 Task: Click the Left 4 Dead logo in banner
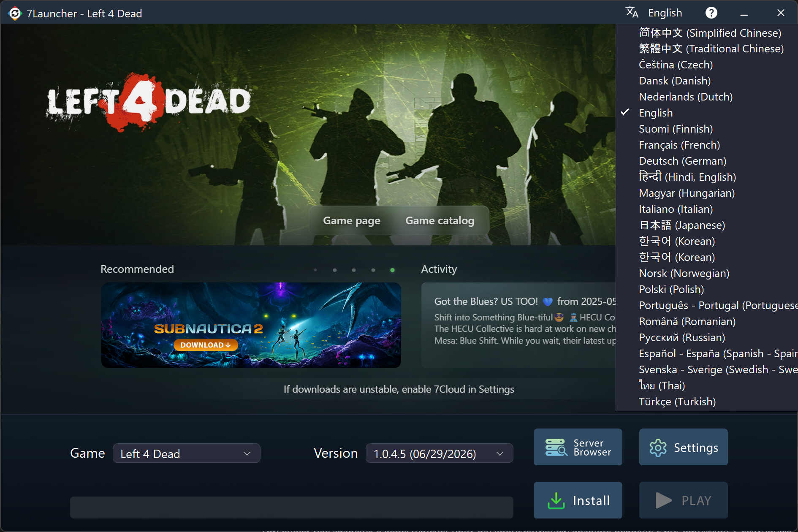click(x=149, y=101)
